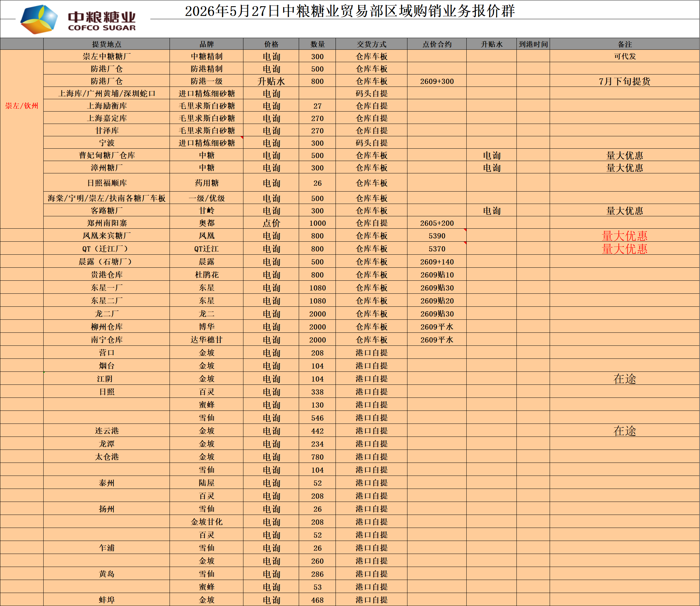
Task: Click the 交货方式 column header
Action: tap(372, 44)
